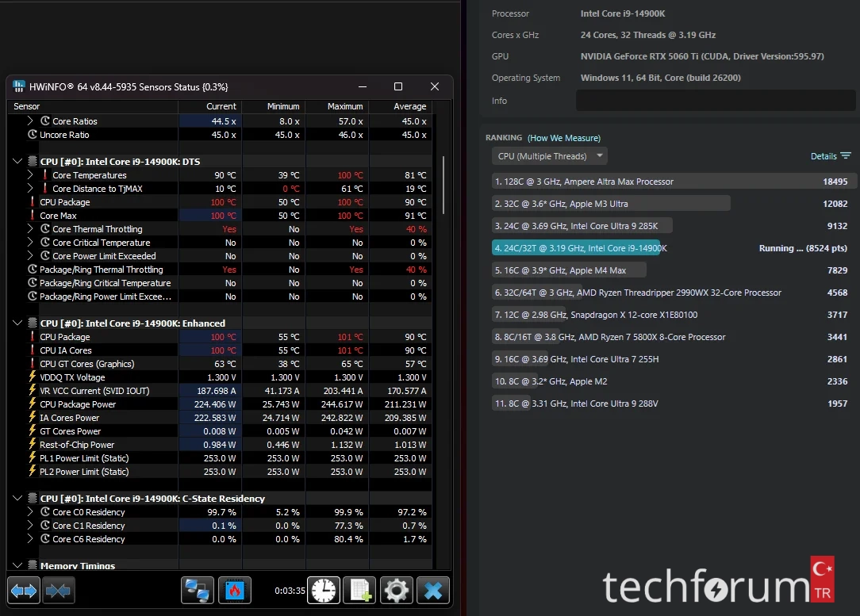Image resolution: width=860 pixels, height=616 pixels.
Task: Expand Core Critical Temperature row
Action: pos(30,243)
